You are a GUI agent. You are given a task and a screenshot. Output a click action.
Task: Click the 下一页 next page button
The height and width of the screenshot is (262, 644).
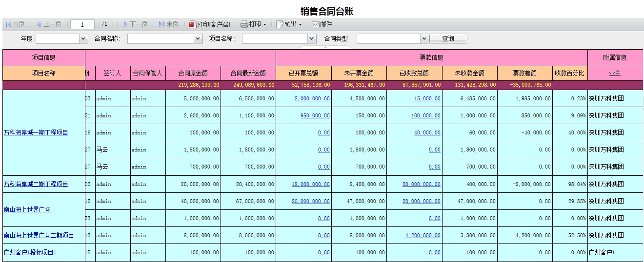click(x=135, y=24)
